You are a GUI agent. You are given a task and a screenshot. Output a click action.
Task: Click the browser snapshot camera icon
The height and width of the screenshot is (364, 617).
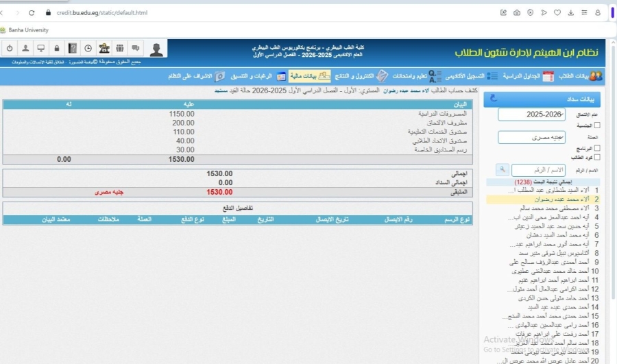pyautogui.click(x=517, y=12)
